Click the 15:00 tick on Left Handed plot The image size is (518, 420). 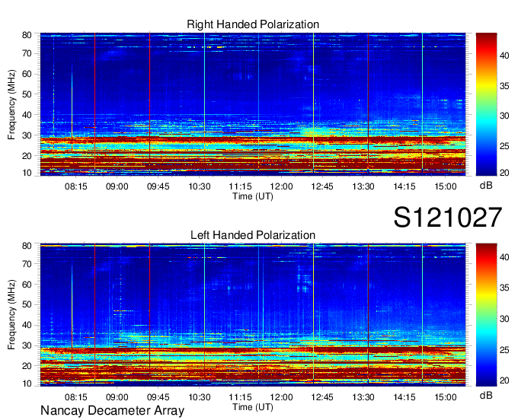coord(446,397)
